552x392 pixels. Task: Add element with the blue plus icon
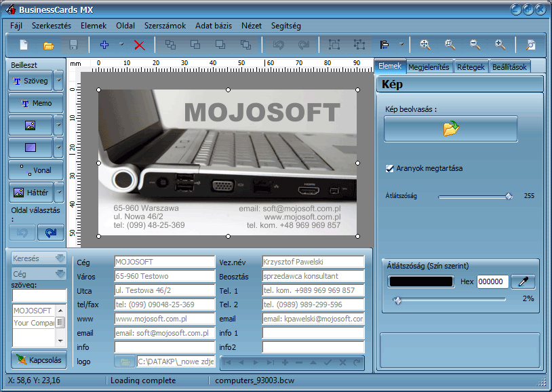tap(104, 45)
